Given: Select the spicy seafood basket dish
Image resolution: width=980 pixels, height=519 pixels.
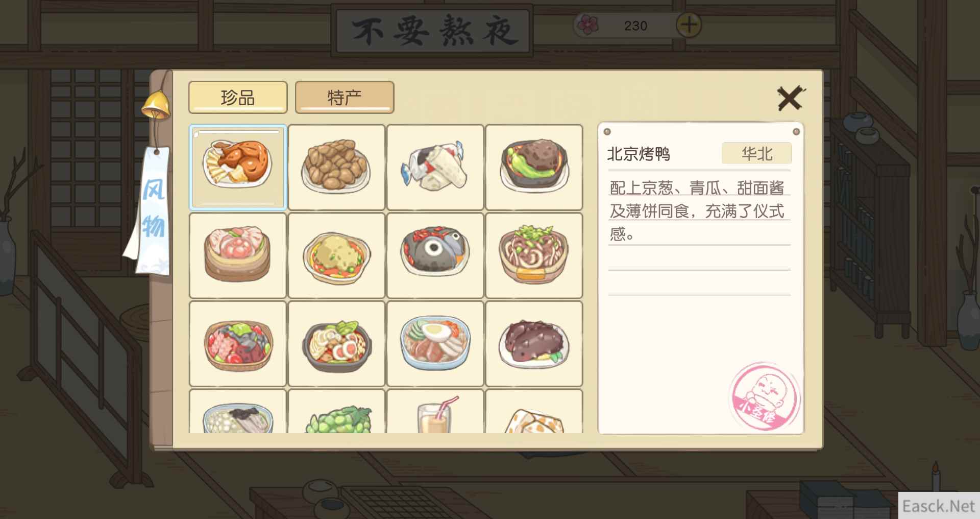Looking at the screenshot, I should 237,344.
